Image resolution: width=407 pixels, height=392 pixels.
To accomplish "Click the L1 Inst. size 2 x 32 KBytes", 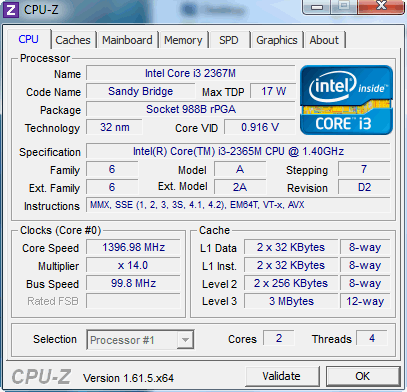I will click(291, 265).
